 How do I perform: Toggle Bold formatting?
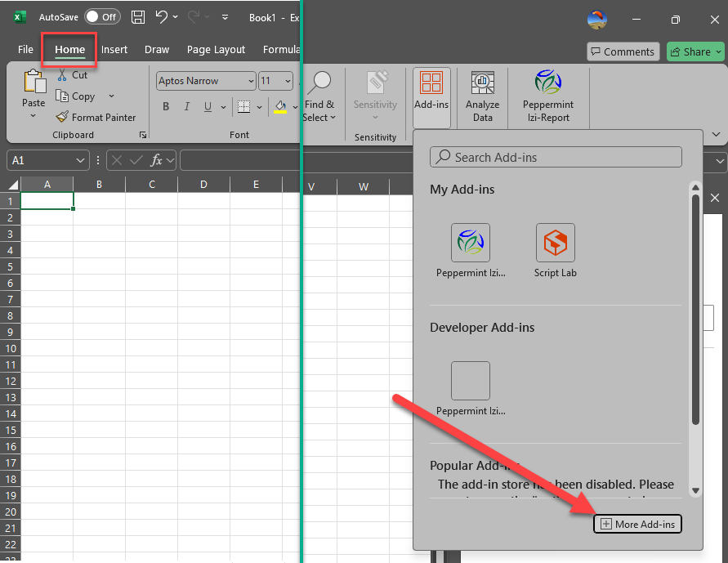[166, 107]
